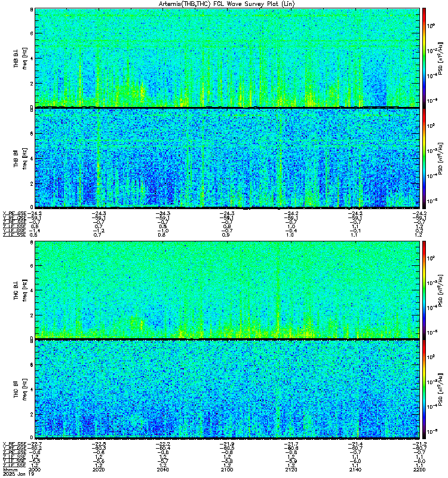The width and height of the screenshot is (448, 478).
Task: Click the X_RE_GSE value '-21.4'
Action: pyautogui.click(x=355, y=444)
